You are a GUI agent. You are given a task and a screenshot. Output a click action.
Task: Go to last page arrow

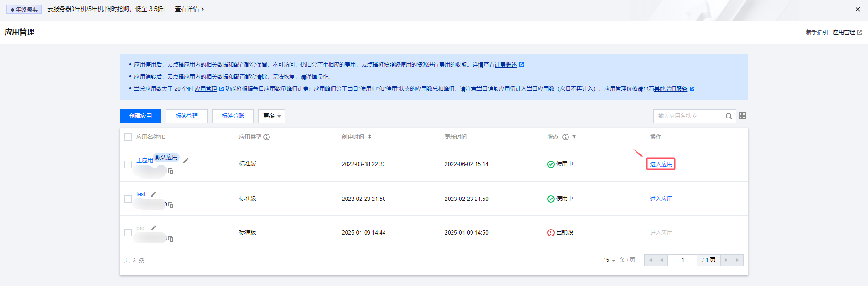click(x=738, y=260)
